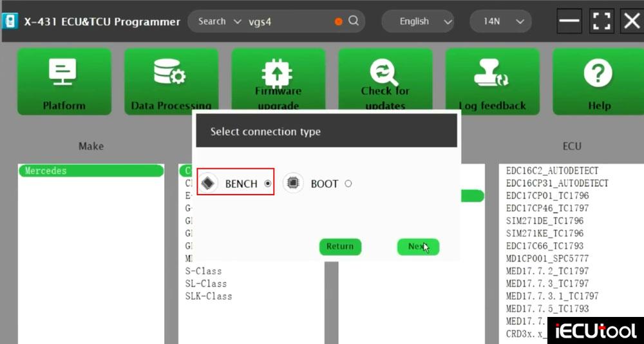Click the Next button
Viewport: 644px width, 344px height.
(418, 247)
